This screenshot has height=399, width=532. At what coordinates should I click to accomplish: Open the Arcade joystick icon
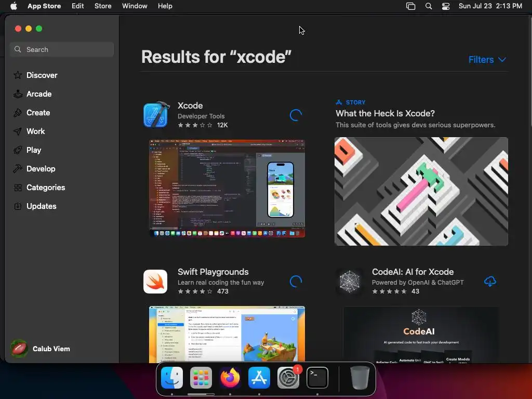(x=18, y=94)
